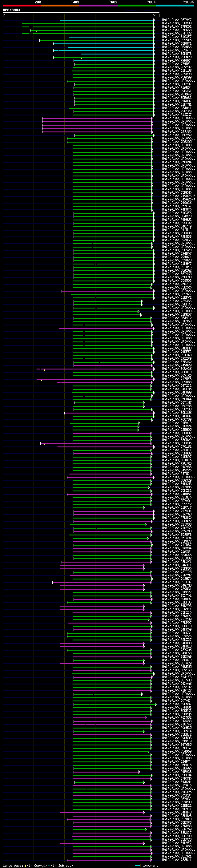The image size is (197, 868).
Task: Select the UniRef100_Q1NTM1 label
Action: click(x=177, y=104)
